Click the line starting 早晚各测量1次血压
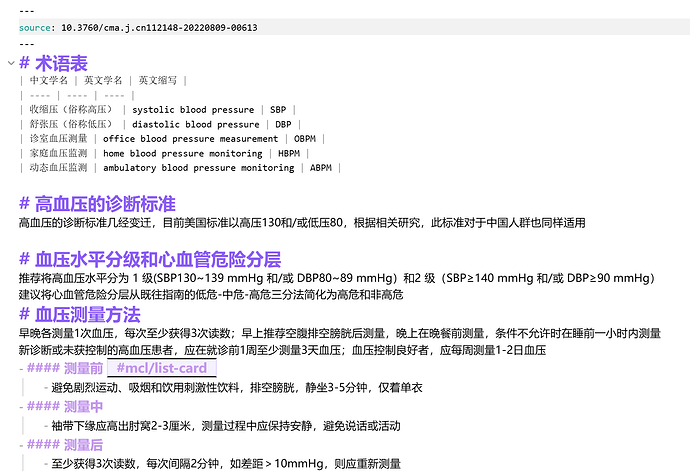 [340, 334]
